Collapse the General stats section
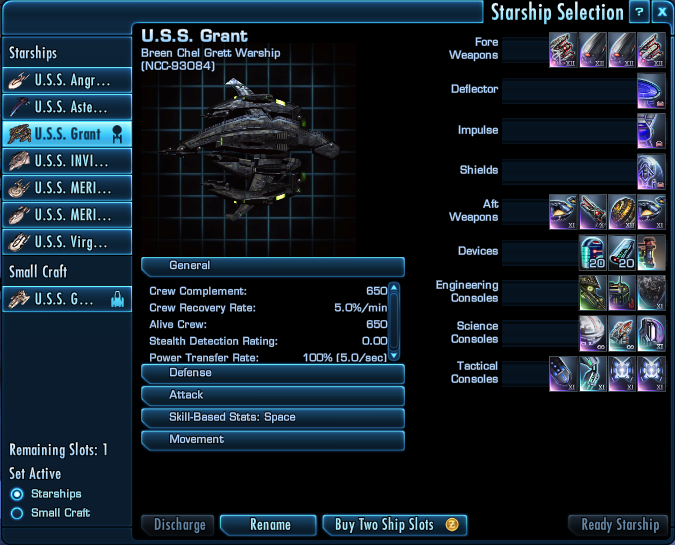 [x=273, y=266]
